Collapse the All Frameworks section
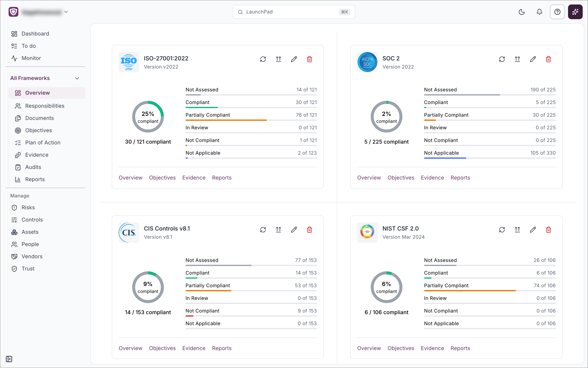 (x=77, y=78)
